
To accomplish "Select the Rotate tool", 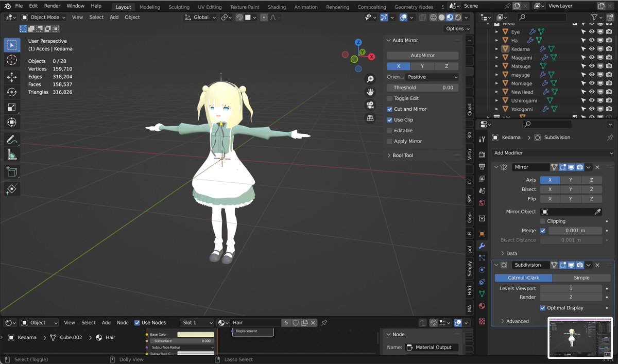I will [12, 92].
